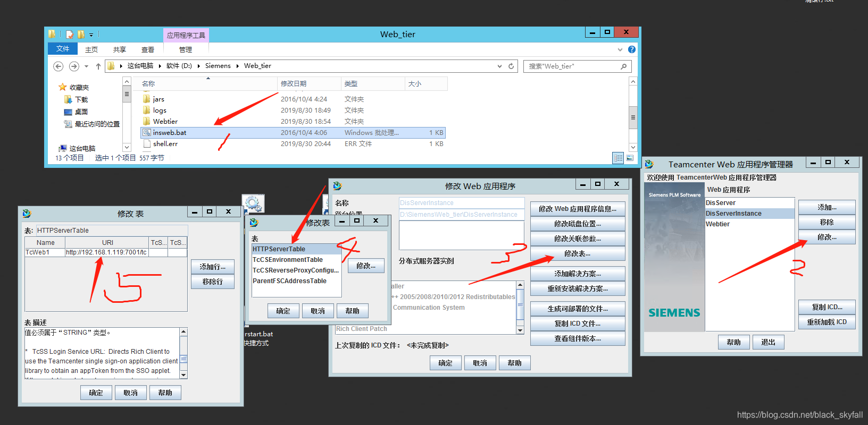Select ParentFSCAddressTable in table list
Image resolution: width=868 pixels, height=425 pixels.
point(296,281)
